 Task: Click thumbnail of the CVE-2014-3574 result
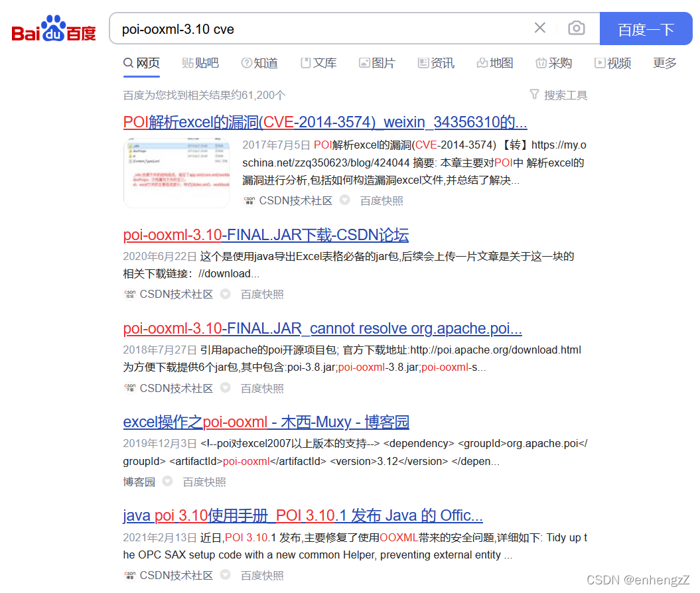coord(176,172)
